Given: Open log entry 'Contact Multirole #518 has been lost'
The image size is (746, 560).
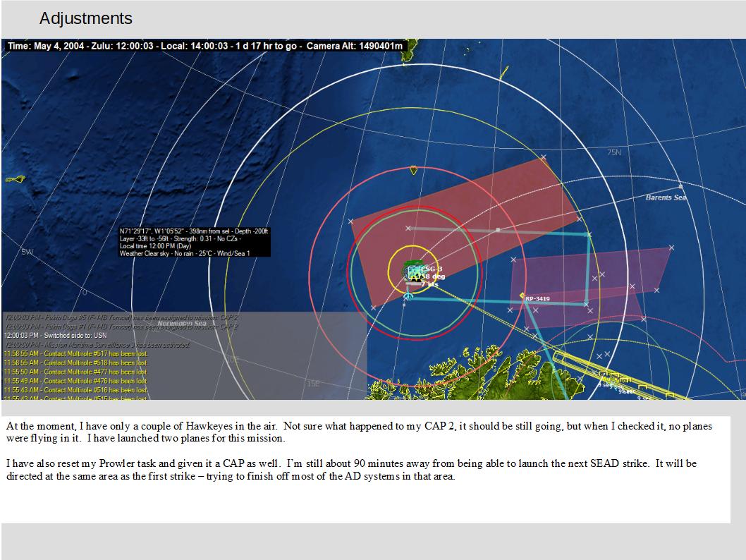Looking at the screenshot, I should point(76,363).
